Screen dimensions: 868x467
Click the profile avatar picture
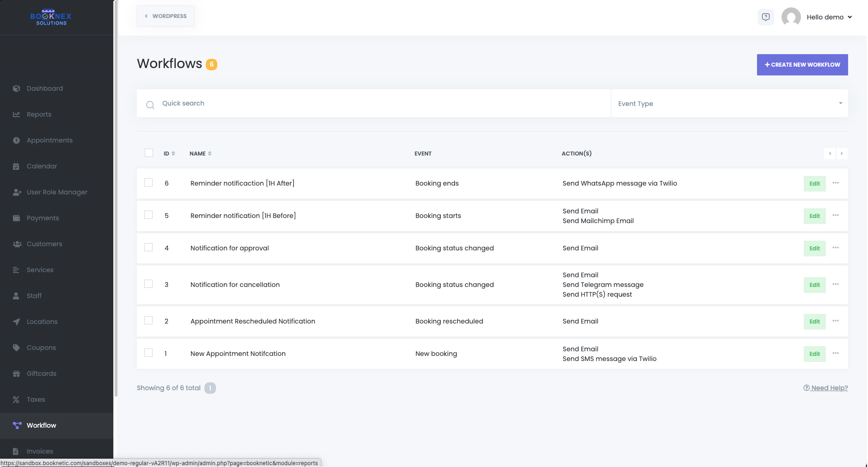pos(791,17)
